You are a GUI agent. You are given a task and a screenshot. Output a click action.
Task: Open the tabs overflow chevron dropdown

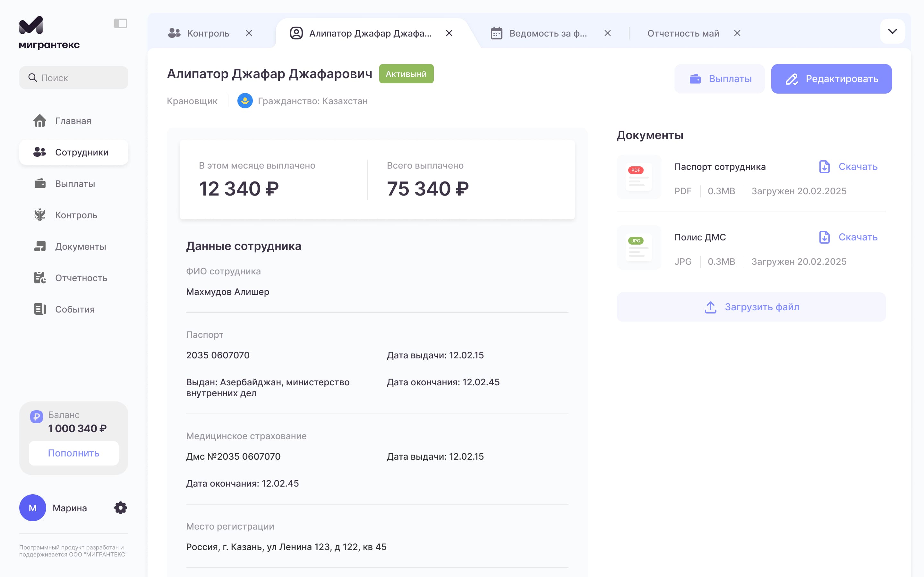coord(892,32)
